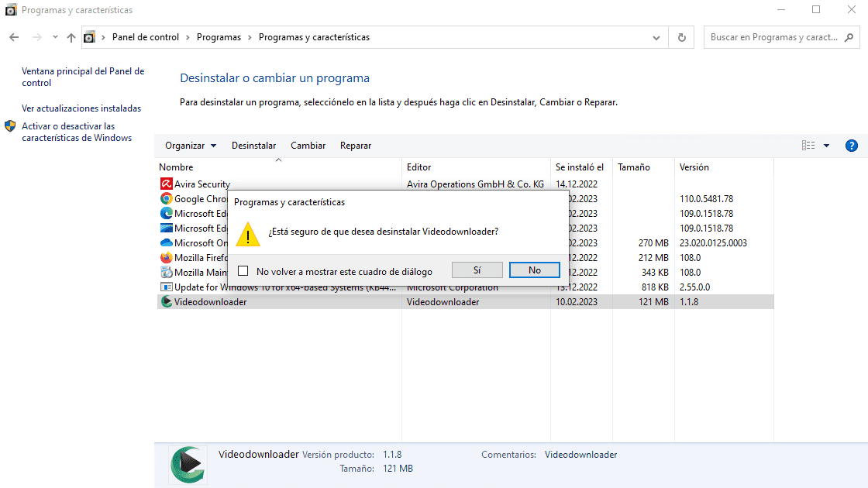Navigate to Panel de control breadcrumb
The image size is (868, 488).
point(146,36)
